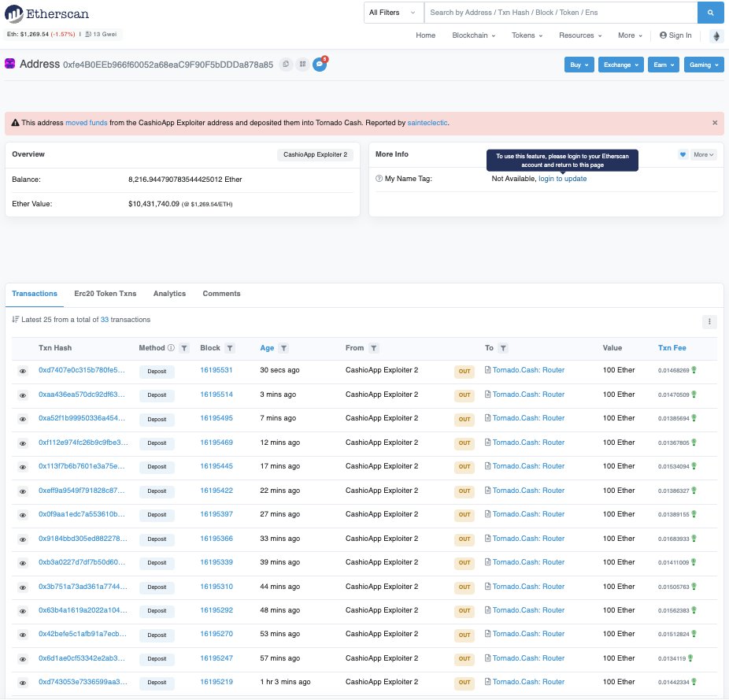Toggle eye preview for 0x113f7b6b7601e3a75e transaction
The image size is (729, 700).
coord(22,467)
